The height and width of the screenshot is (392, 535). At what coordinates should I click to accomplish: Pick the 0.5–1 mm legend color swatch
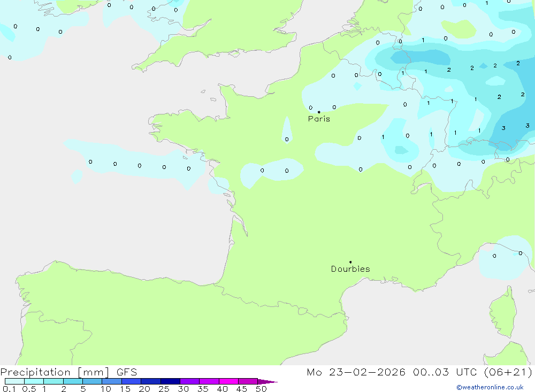click(34, 381)
